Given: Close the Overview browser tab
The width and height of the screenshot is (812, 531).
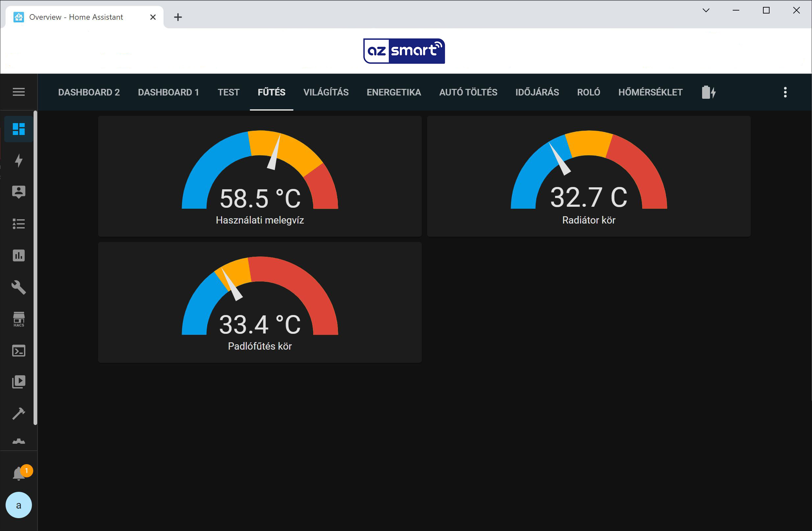Looking at the screenshot, I should click(153, 17).
